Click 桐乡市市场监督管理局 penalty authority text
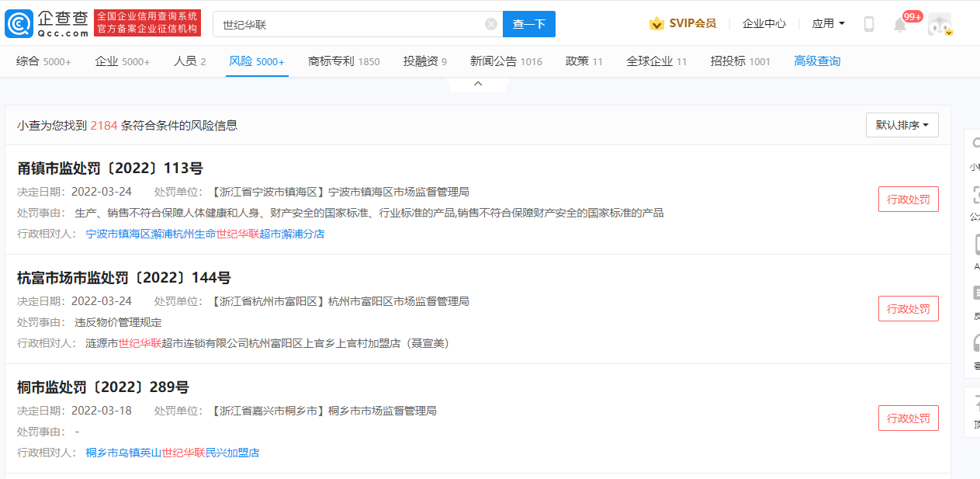This screenshot has height=479, width=980. (x=383, y=411)
